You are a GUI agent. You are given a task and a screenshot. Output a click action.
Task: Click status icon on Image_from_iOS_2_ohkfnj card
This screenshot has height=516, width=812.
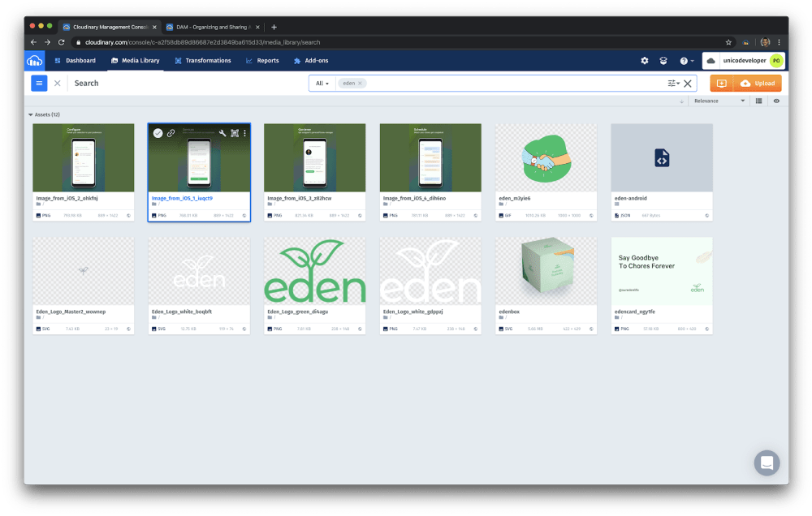coord(128,215)
